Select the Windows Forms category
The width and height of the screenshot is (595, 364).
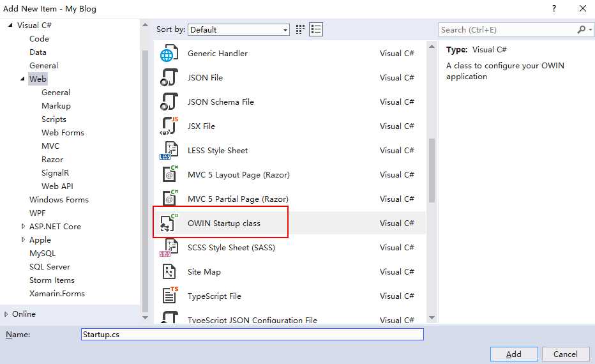pos(59,200)
